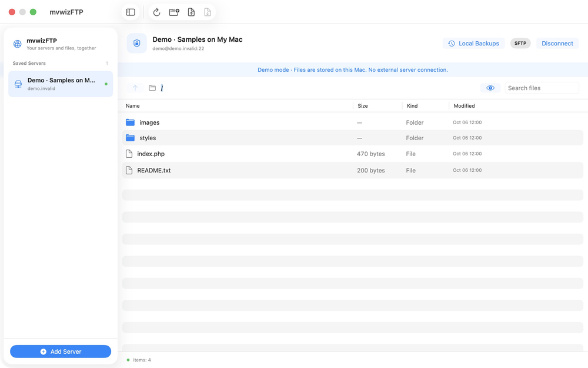
Task: Disconnect from the demo server
Action: coord(557,44)
